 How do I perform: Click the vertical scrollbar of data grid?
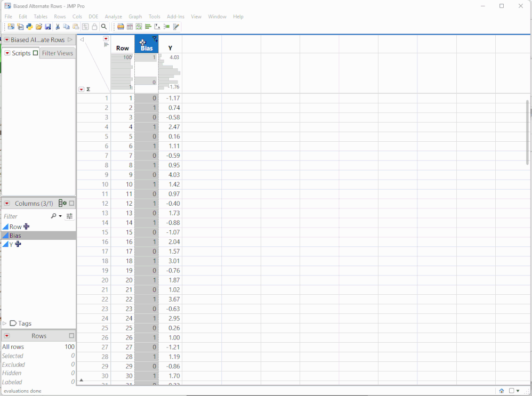tap(528, 132)
